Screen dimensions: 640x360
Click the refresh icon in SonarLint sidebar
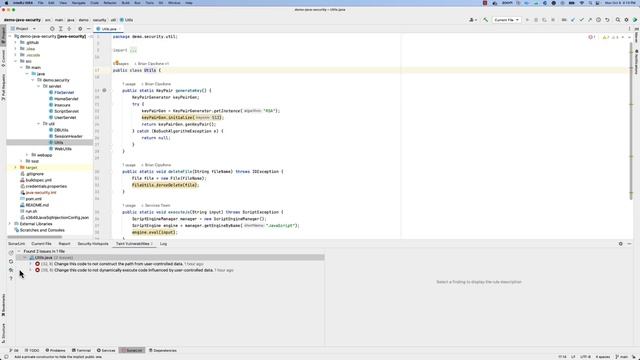pos(11,261)
